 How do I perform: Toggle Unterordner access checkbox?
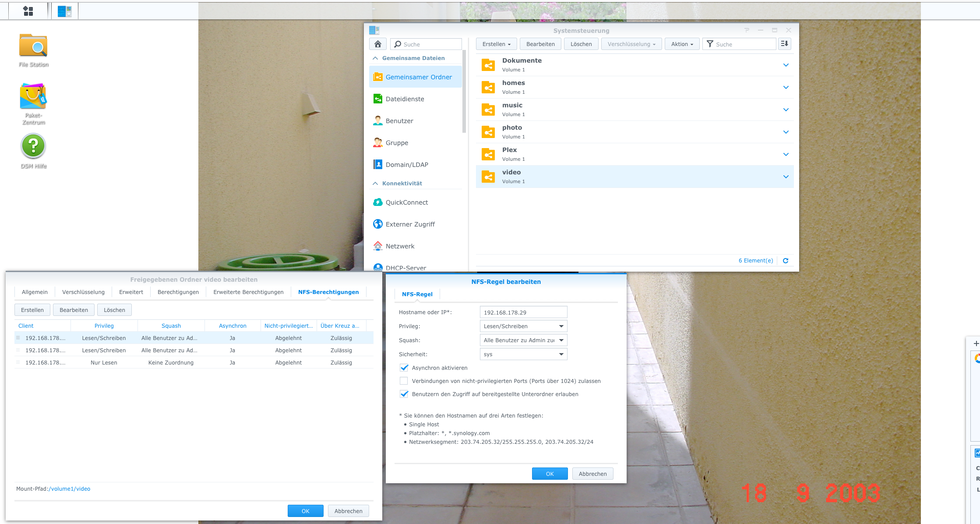click(404, 394)
